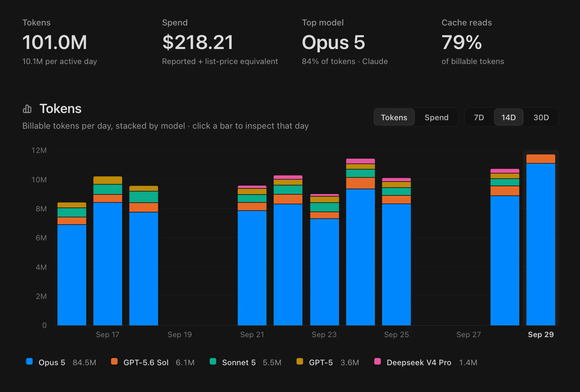
Task: Click the Sonnet 5 legend label
Action: (239, 363)
